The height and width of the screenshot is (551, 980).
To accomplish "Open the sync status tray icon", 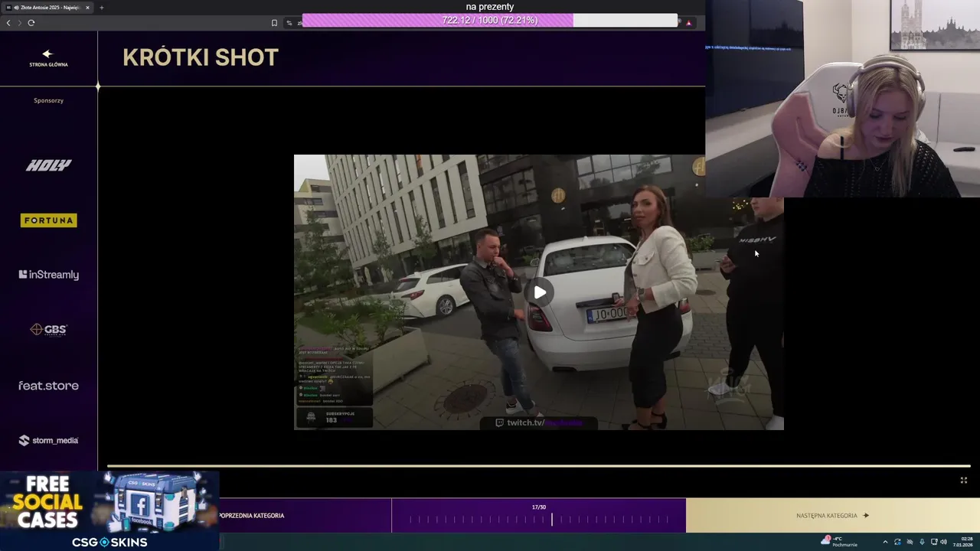I will (x=897, y=542).
